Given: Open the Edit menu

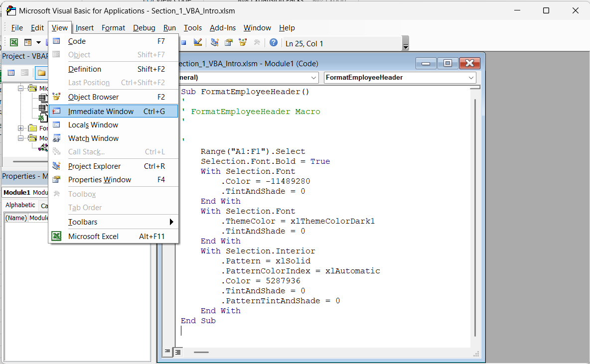Looking at the screenshot, I should 37,28.
